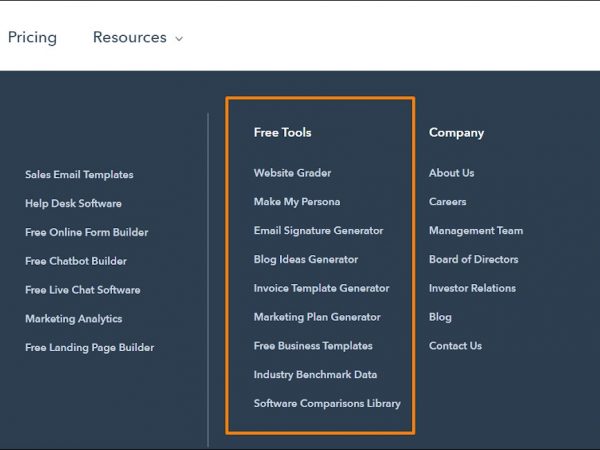
Task: Open Email Signature Generator tool
Action: [318, 231]
